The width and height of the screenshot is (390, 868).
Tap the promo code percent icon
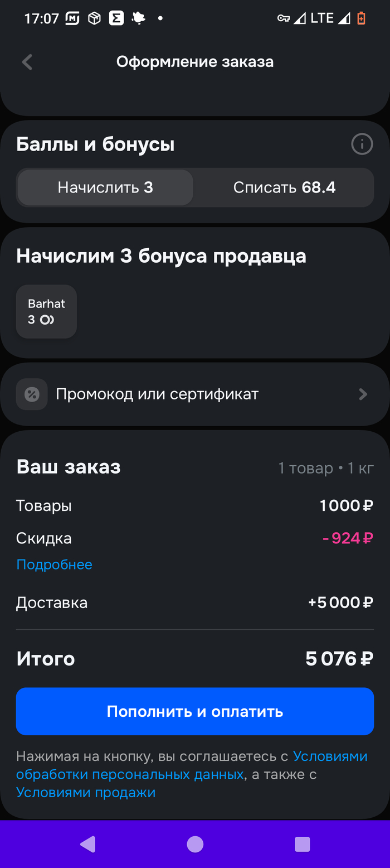(32, 394)
